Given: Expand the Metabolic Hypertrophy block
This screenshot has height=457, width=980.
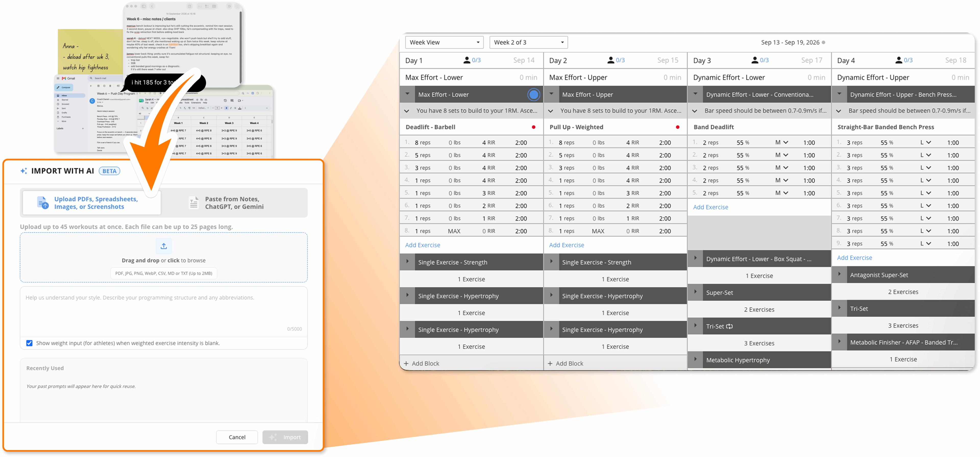Looking at the screenshot, I should (695, 359).
